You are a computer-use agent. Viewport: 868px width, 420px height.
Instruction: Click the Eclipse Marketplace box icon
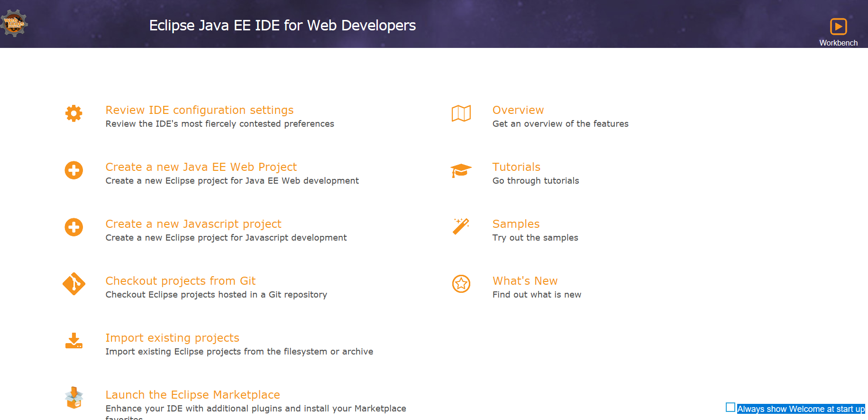point(74,398)
